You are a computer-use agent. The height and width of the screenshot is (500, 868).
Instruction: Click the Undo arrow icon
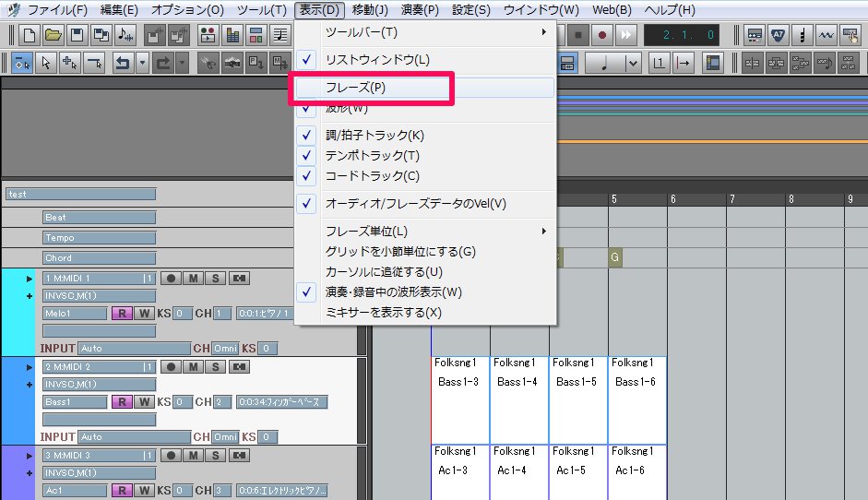pyautogui.click(x=122, y=63)
